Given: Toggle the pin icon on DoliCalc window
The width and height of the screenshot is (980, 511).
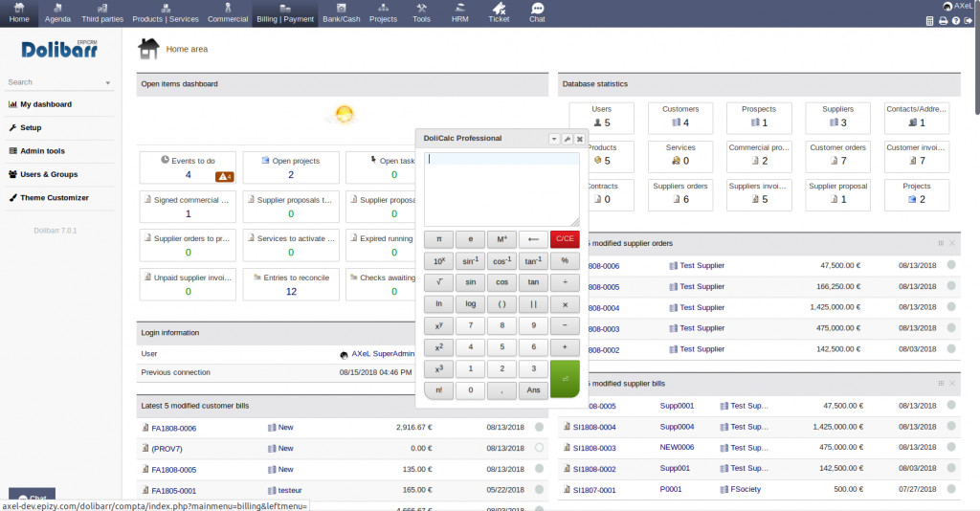Looking at the screenshot, I should pos(567,139).
